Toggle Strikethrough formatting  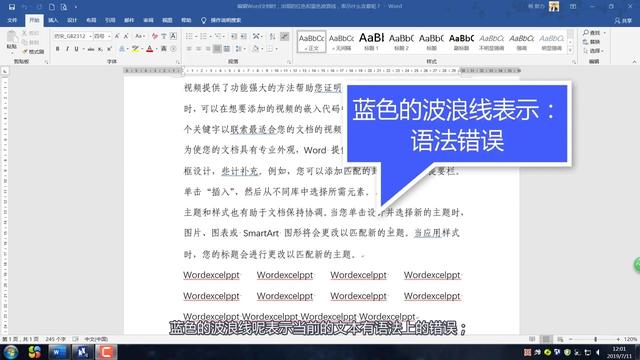91,49
